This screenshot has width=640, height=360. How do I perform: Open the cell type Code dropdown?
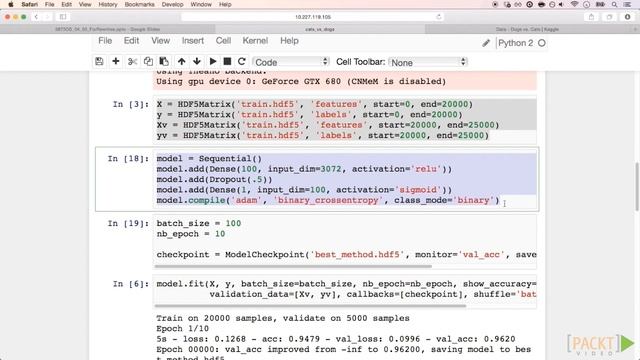291,62
